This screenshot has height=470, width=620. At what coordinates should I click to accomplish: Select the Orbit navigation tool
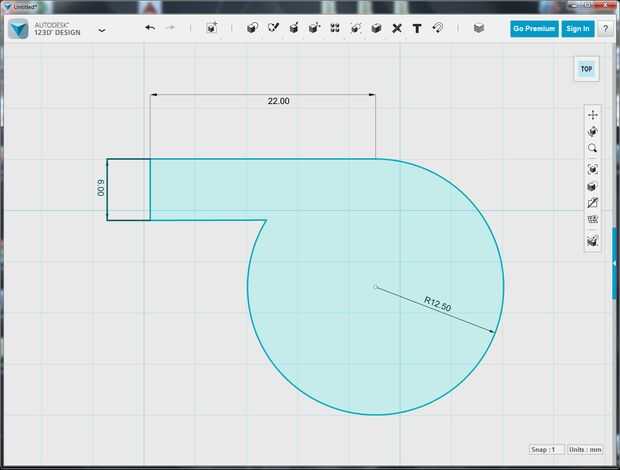[x=592, y=132]
